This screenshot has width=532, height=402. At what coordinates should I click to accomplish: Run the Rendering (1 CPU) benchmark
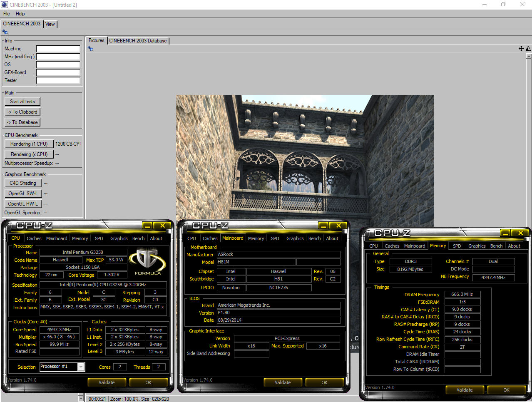pyautogui.click(x=29, y=144)
